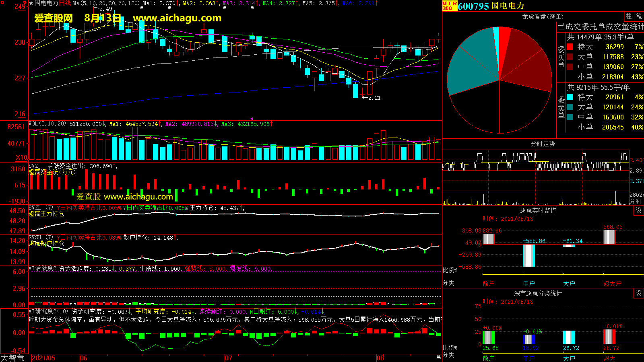Click the star icon before 国电电力
This screenshot has width=644, height=362.
(x=31, y=3)
